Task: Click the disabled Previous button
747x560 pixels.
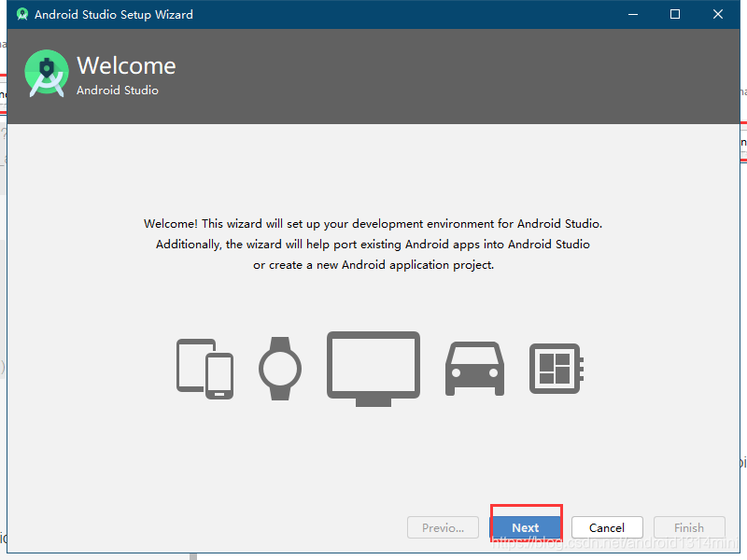Action: tap(443, 527)
